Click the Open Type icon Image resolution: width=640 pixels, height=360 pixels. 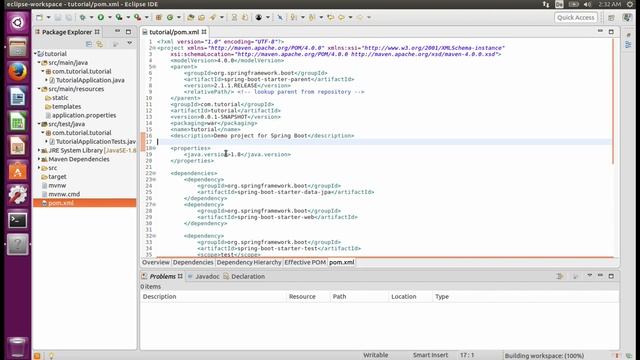(x=191, y=18)
